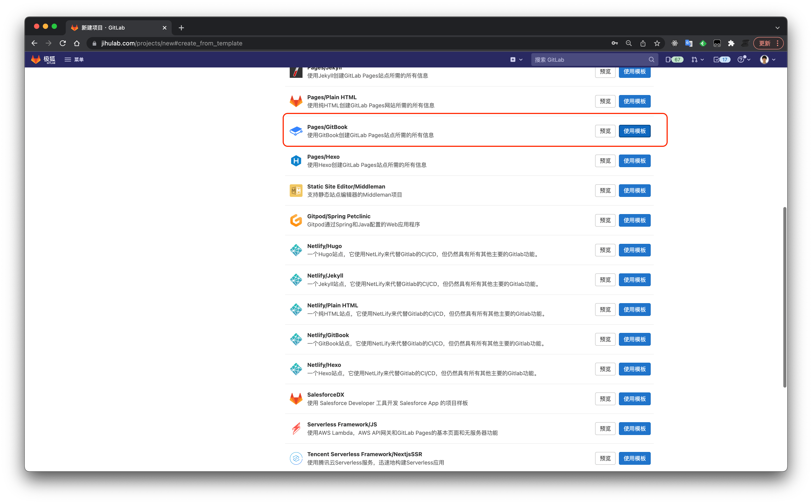
Task: Select the 新建项目 · GitLab browser tab
Action: click(113, 27)
